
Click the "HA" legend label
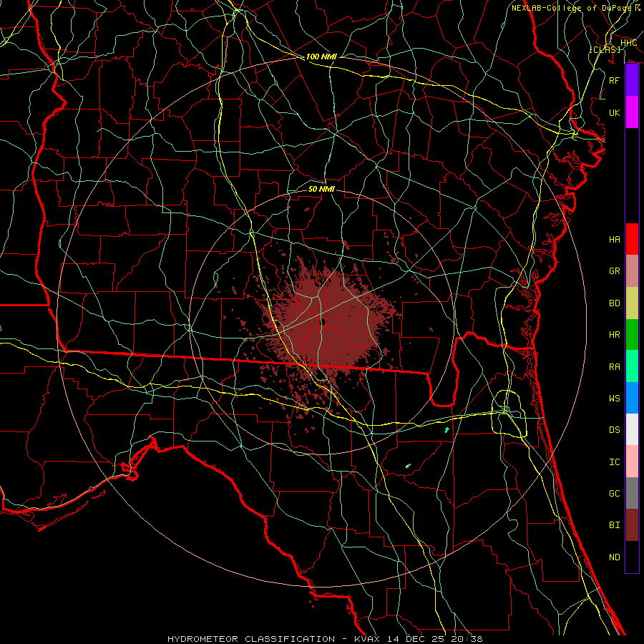point(614,240)
